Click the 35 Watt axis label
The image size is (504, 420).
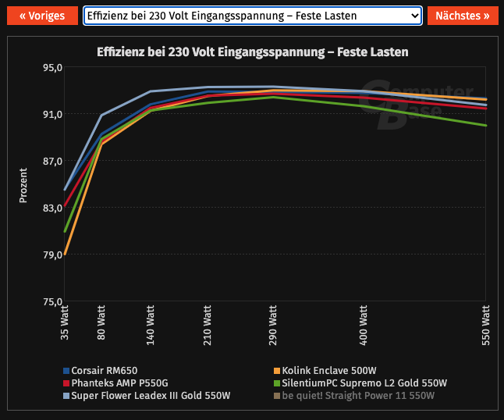pyautogui.click(x=65, y=322)
